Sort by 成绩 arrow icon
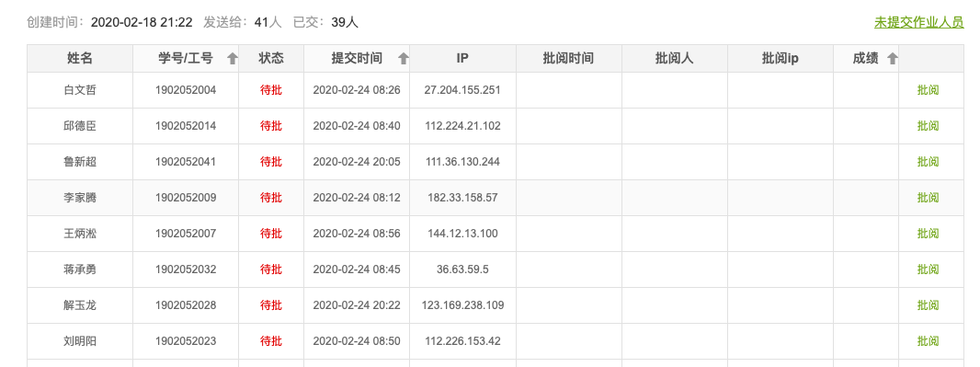 click(893, 59)
